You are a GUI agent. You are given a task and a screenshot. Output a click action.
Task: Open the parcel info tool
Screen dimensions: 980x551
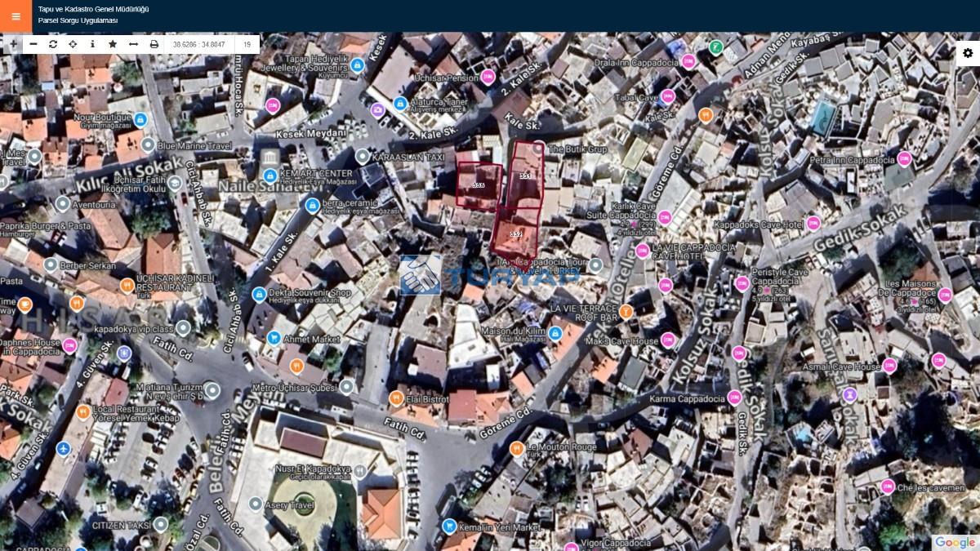tap(92, 44)
